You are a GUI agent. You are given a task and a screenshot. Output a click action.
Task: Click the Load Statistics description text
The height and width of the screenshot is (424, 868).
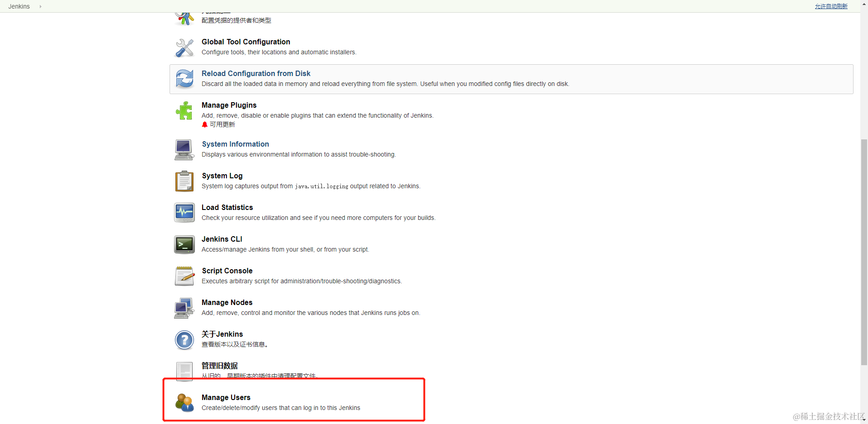tap(319, 218)
